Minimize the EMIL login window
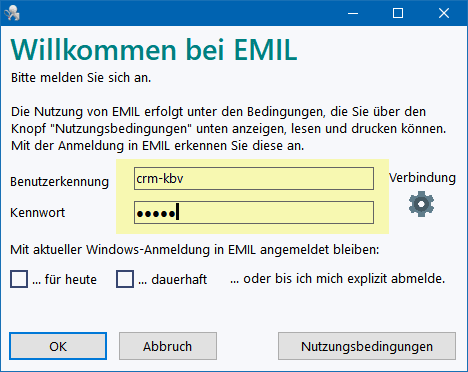The width and height of the screenshot is (468, 372). (353, 13)
